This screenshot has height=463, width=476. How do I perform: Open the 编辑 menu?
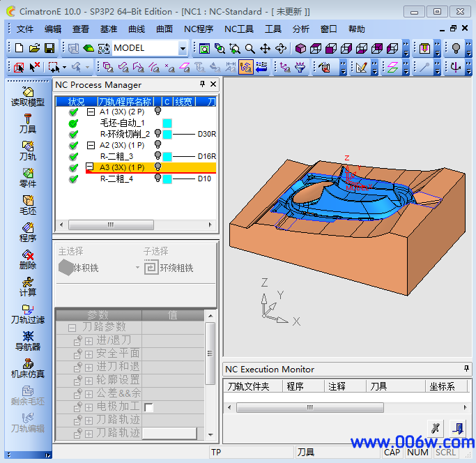point(53,29)
